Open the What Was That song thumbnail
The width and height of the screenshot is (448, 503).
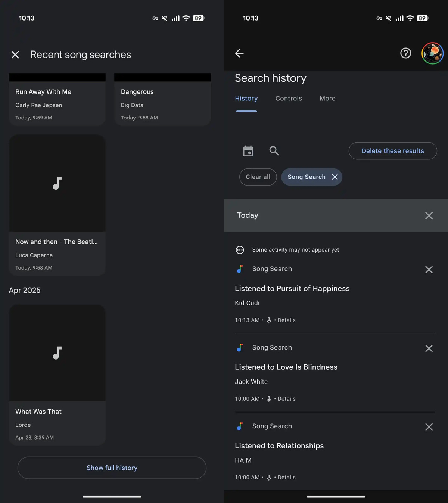tap(57, 353)
